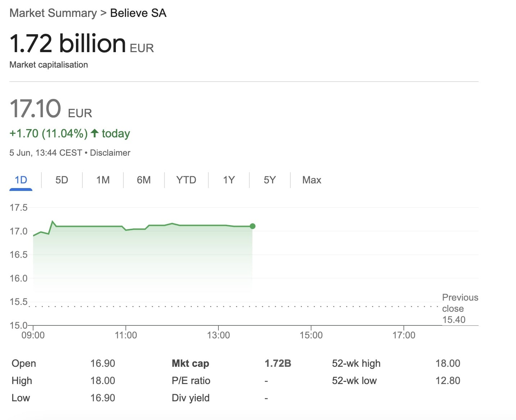Open the Disclaimer link
516x420 pixels.
pos(110,153)
